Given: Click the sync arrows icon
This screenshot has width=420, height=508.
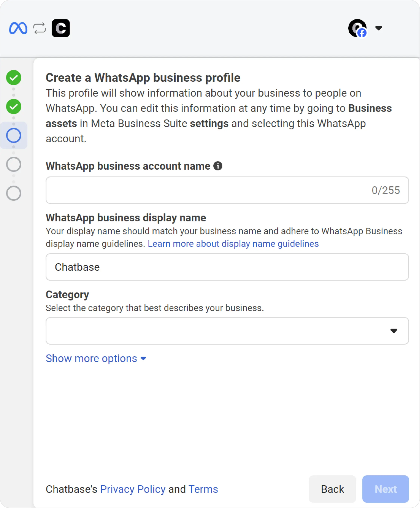Looking at the screenshot, I should coord(39,28).
